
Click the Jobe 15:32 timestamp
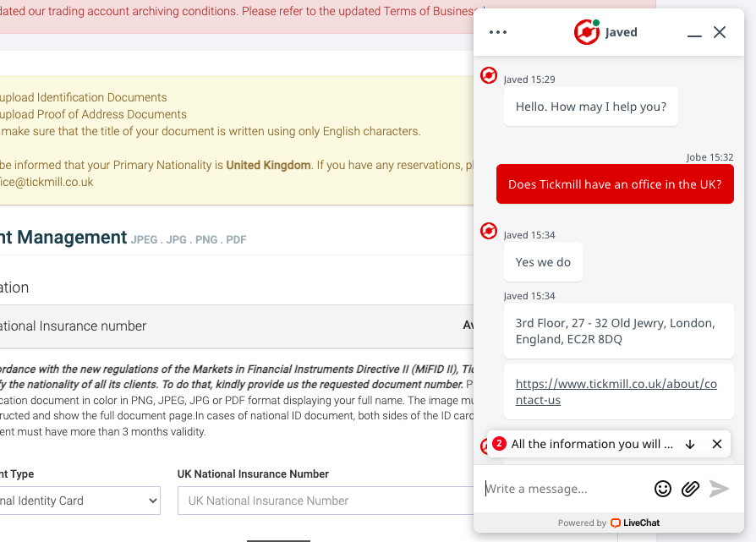(709, 157)
